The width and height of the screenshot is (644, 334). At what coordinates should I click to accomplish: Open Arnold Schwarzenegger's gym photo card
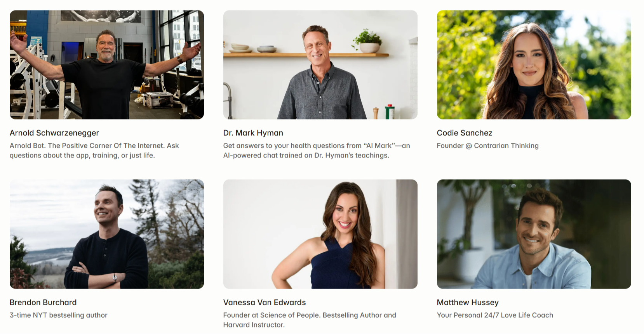point(107,65)
